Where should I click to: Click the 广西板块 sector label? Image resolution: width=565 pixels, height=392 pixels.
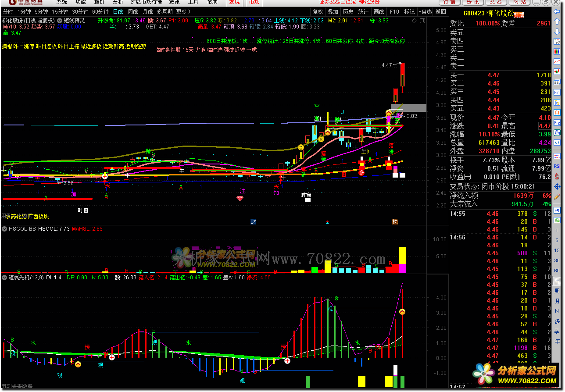point(39,216)
